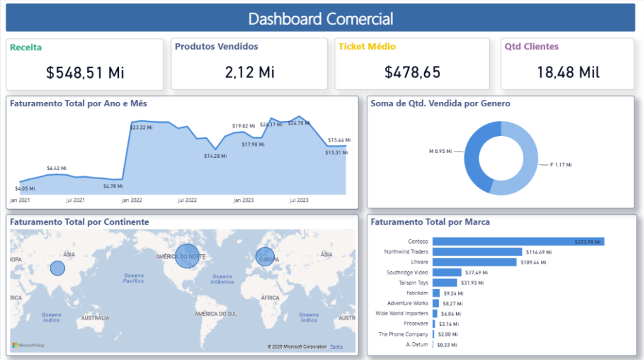Select the $4,78 Mi data label

pyautogui.click(x=113, y=186)
